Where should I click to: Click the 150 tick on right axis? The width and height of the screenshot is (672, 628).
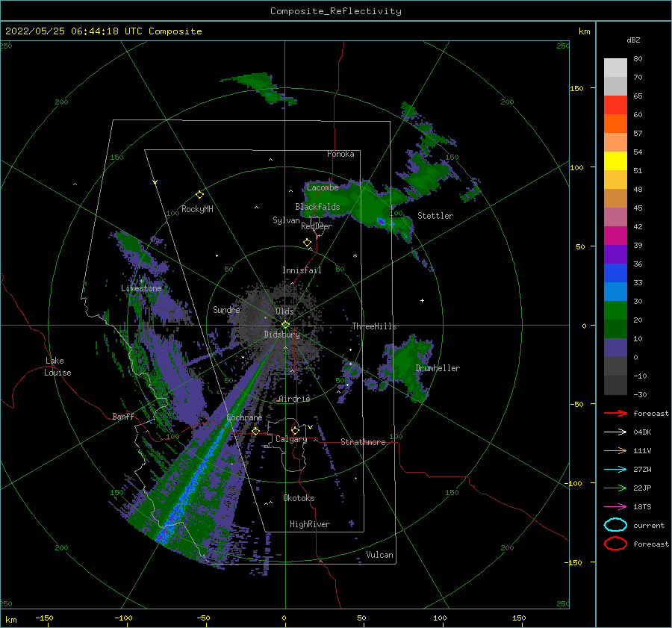pos(576,88)
